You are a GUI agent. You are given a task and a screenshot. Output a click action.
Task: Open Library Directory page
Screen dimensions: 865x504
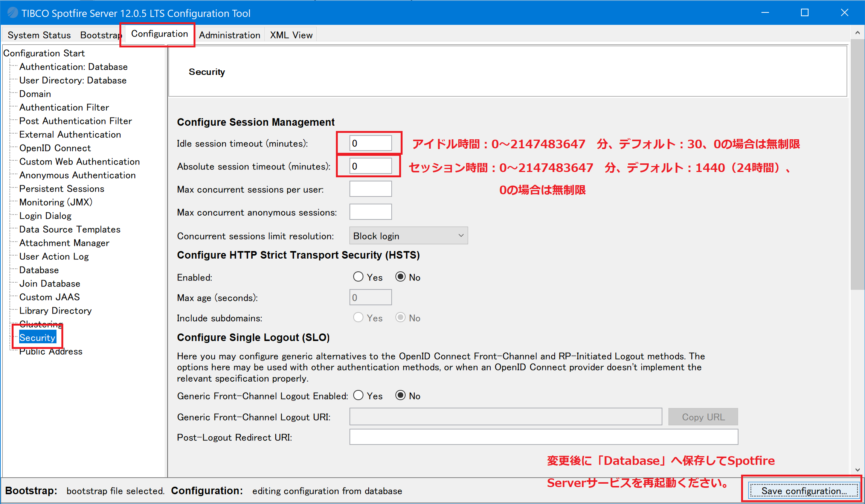click(x=55, y=311)
